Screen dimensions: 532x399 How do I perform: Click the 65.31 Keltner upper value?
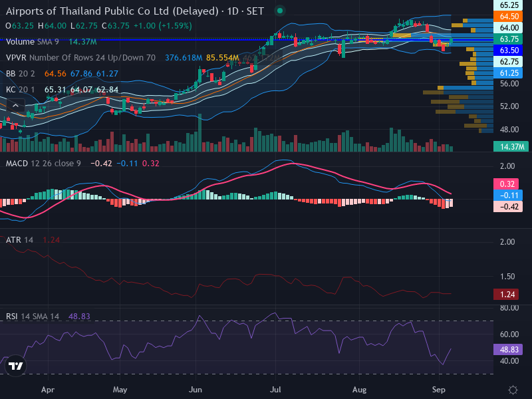[x=55, y=90]
